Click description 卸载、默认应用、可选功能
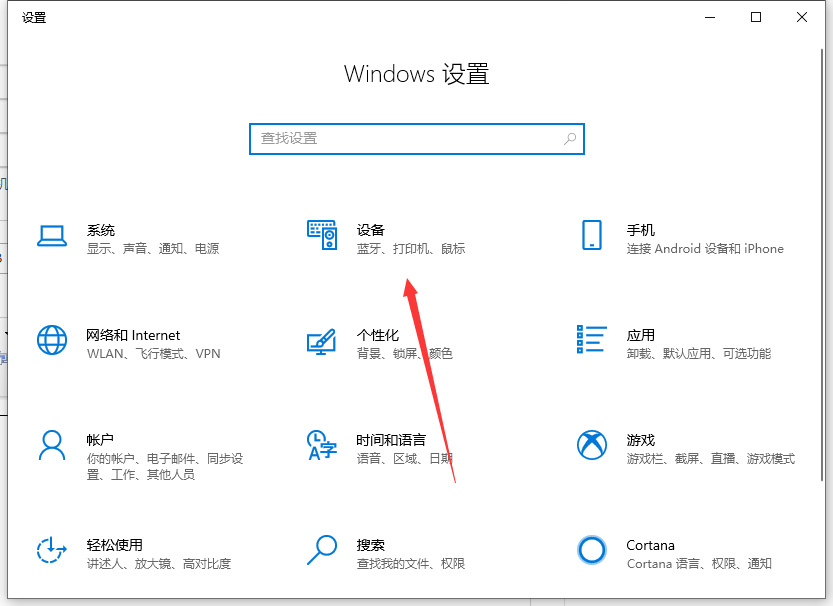Viewport: 833px width, 606px height. pos(699,353)
